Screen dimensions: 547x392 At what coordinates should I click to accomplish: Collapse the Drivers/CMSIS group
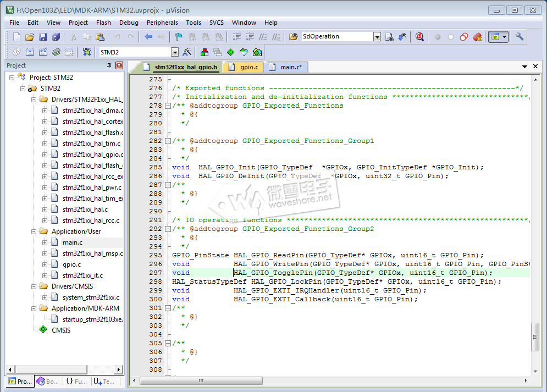(x=34, y=286)
